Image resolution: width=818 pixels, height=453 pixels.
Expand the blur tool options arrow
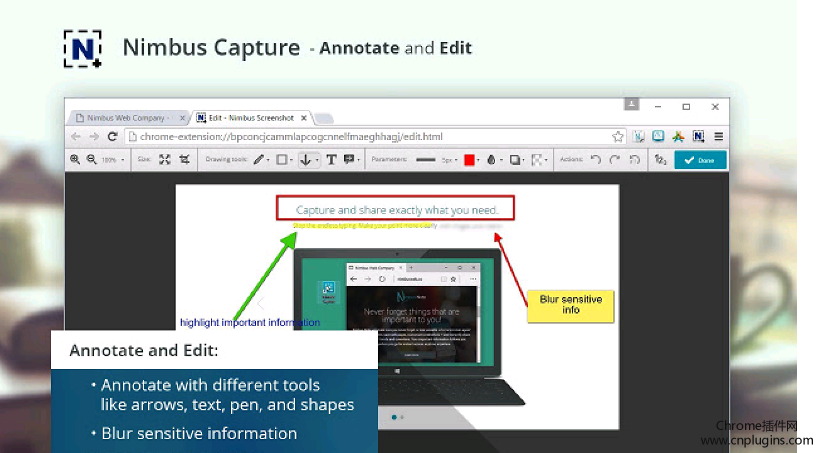pyautogui.click(x=546, y=160)
